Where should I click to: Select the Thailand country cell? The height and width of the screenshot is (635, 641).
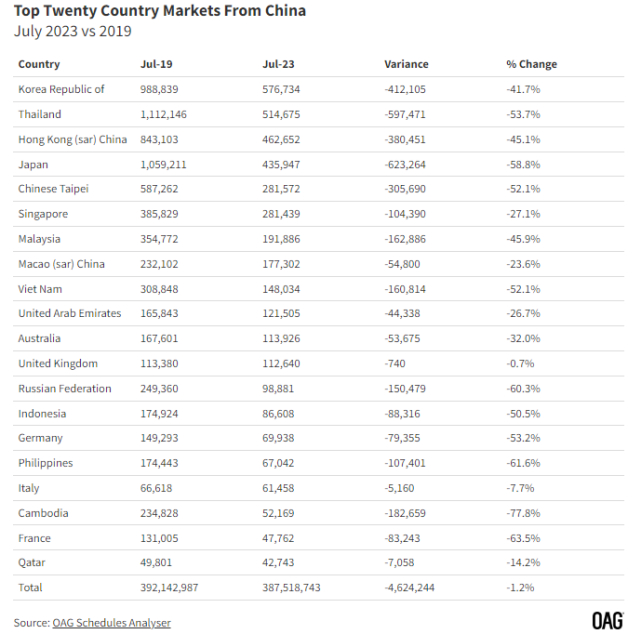pos(40,114)
